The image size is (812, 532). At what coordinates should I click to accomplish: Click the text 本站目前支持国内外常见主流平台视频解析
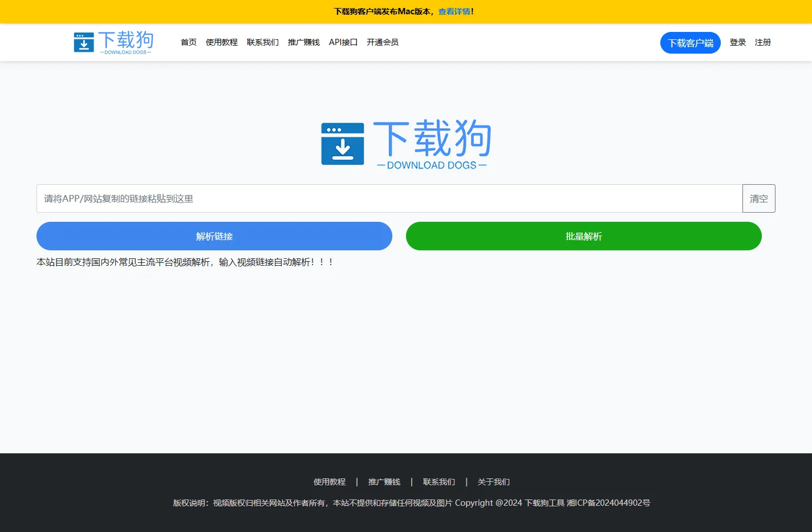pos(123,262)
